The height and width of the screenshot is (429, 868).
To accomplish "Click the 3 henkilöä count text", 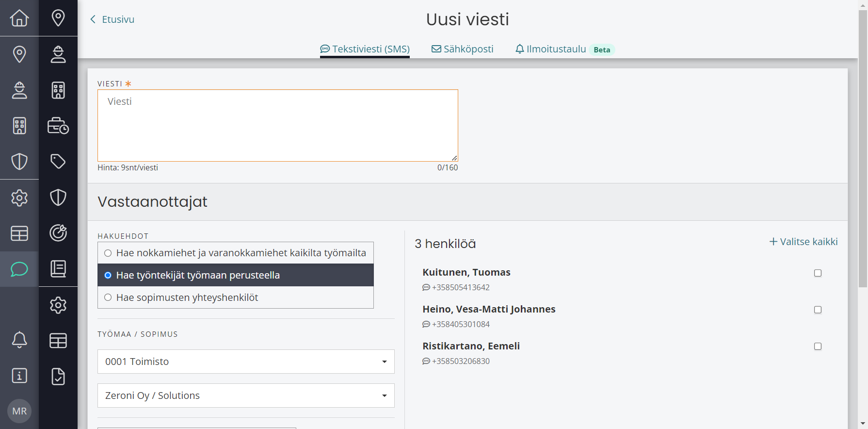I will (x=445, y=244).
